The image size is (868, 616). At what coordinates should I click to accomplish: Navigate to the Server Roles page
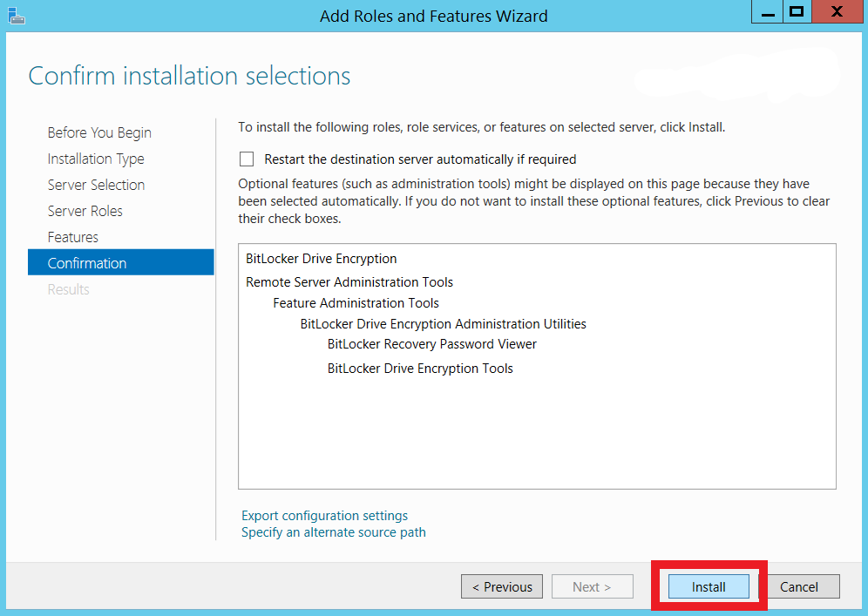[85, 211]
